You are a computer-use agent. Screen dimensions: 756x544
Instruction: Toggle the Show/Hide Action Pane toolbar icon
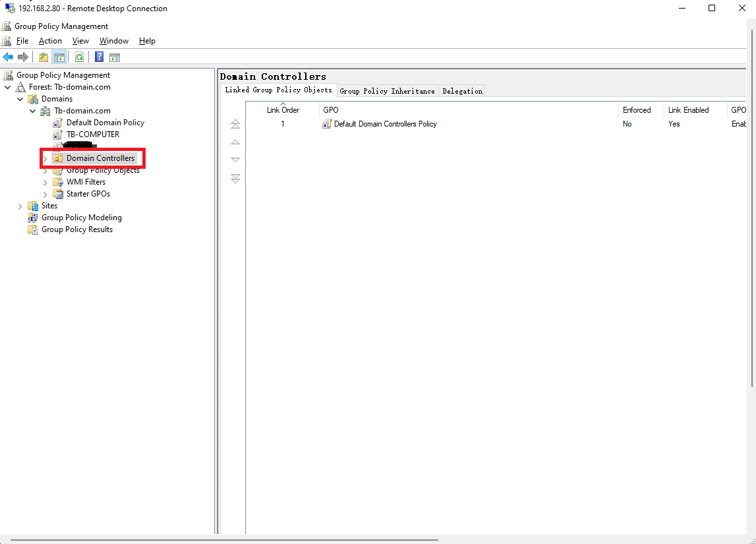click(x=115, y=57)
